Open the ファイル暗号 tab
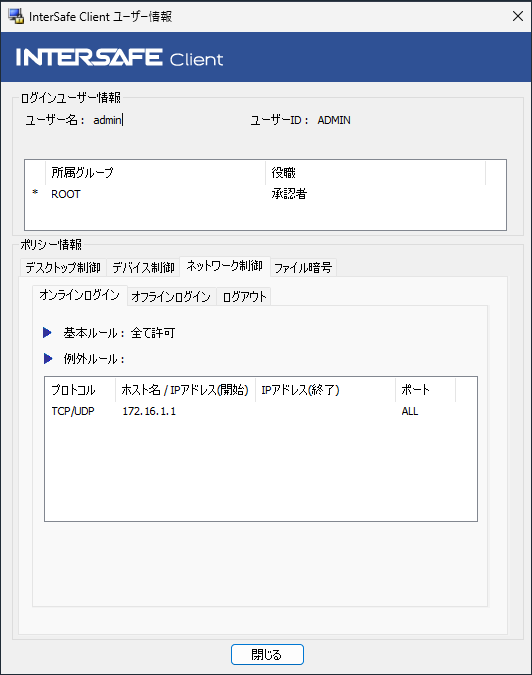Viewport: 532px width, 675px height. click(x=303, y=267)
